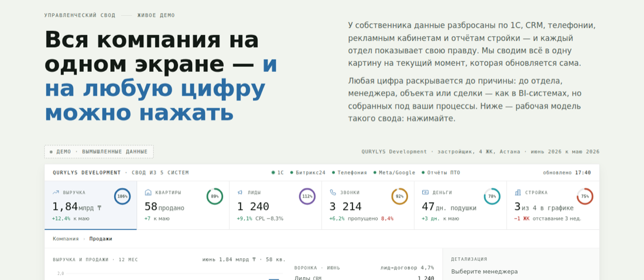644x280 pixels.
Task: Click the июнь 1,84 млрд ₸ · 58 кв. summary
Action: pos(244,260)
